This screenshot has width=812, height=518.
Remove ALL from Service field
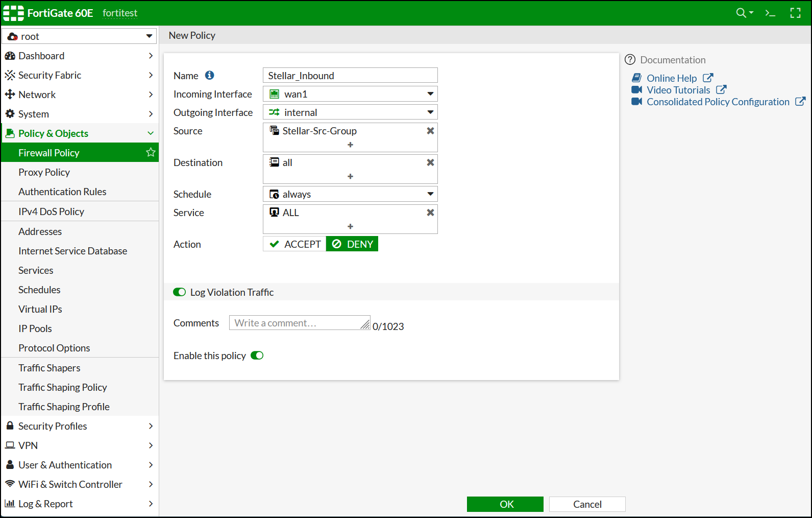(x=430, y=213)
